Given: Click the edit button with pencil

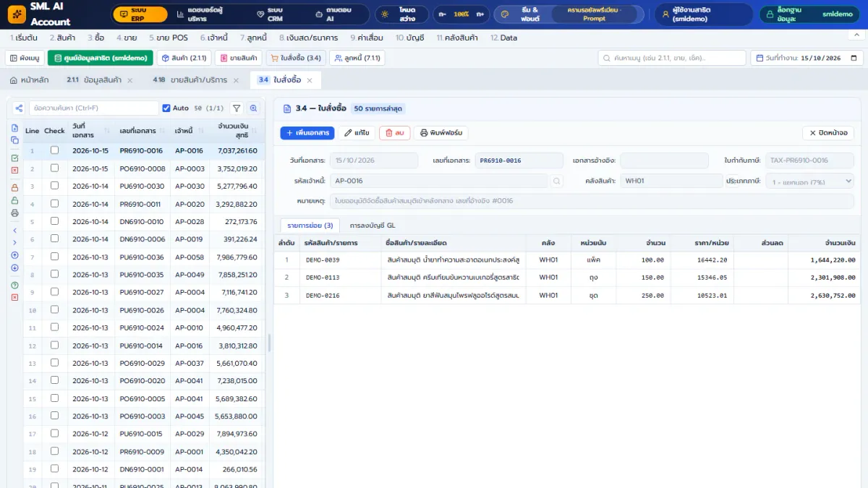Looking at the screenshot, I should click(x=357, y=133).
